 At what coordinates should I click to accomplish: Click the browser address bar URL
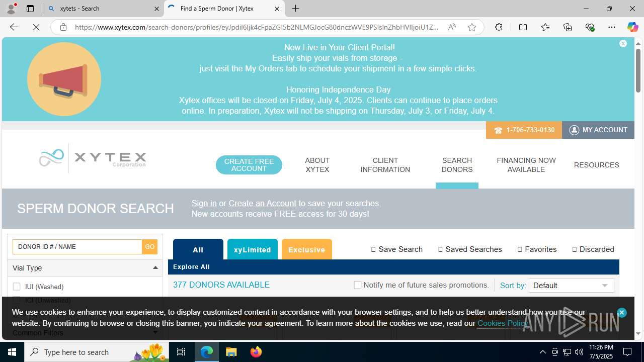pyautogui.click(x=257, y=27)
